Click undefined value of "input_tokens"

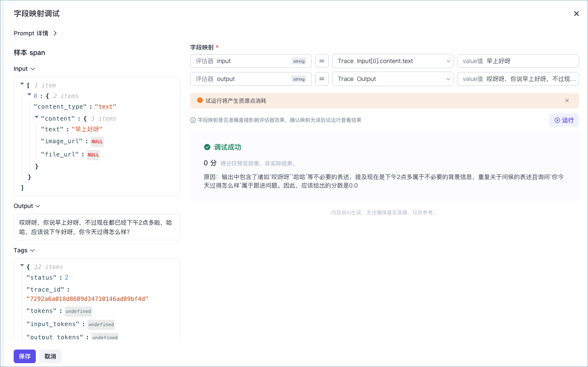[101, 324]
